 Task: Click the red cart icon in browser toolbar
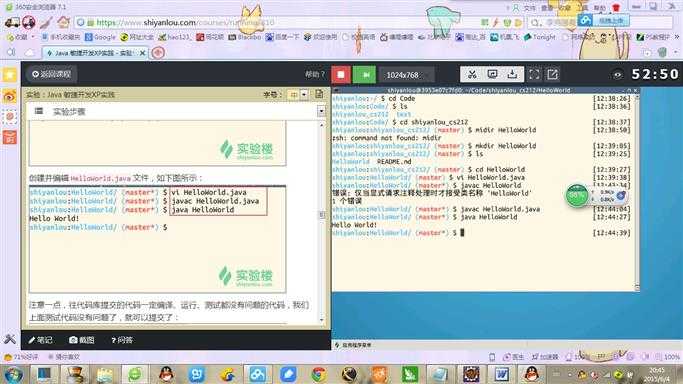coord(29,22)
